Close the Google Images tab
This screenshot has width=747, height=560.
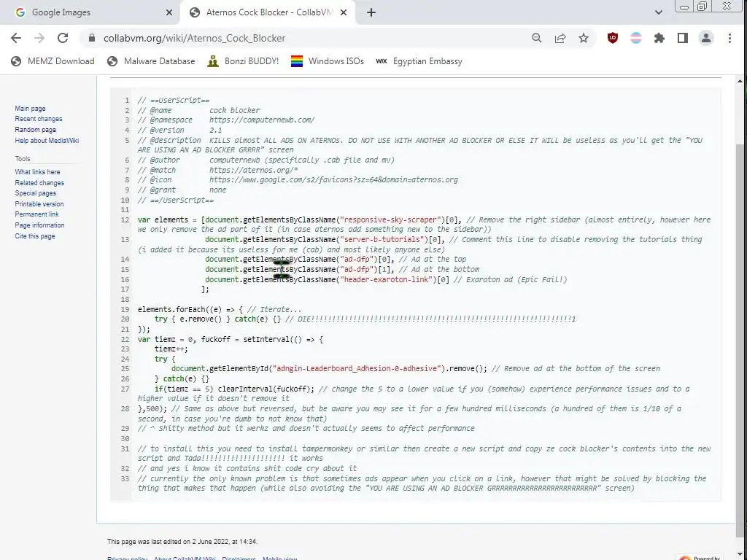click(x=169, y=12)
